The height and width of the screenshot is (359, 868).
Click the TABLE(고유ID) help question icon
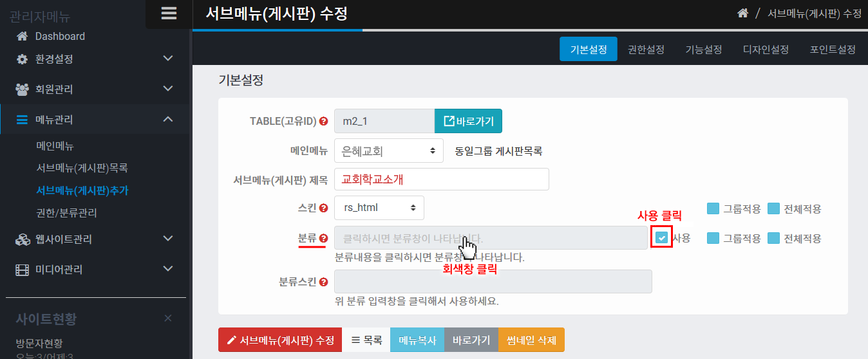(x=323, y=121)
